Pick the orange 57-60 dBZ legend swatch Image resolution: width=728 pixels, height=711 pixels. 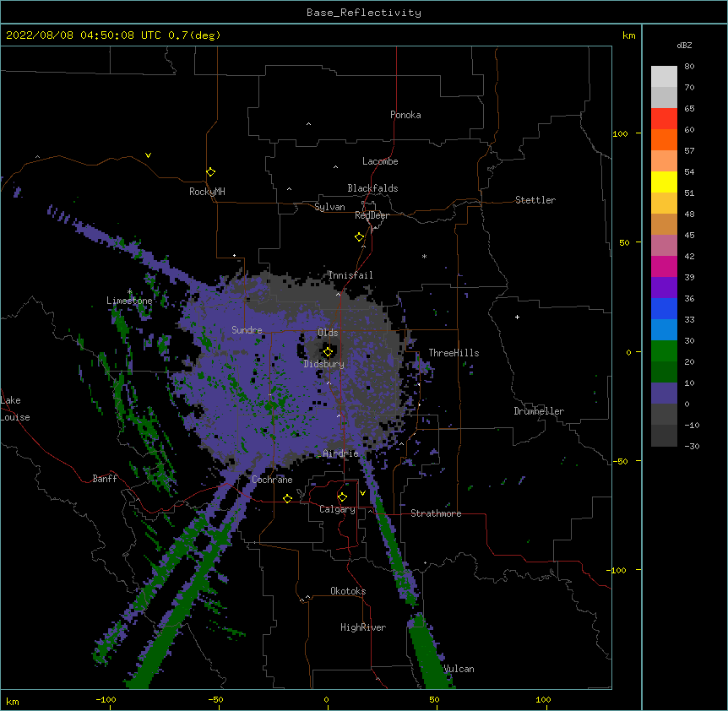664,139
